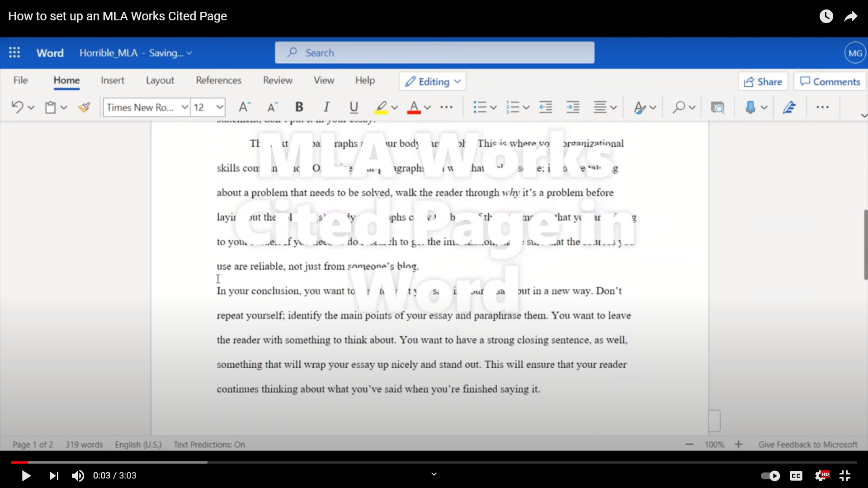
Task: Expand alignment options arrow
Action: pos(613,108)
